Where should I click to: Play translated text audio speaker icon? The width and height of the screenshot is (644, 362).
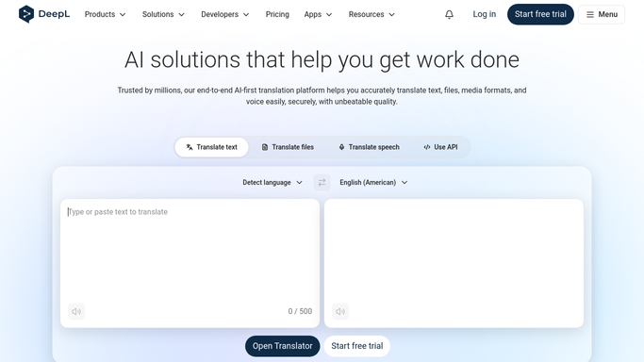(x=340, y=311)
